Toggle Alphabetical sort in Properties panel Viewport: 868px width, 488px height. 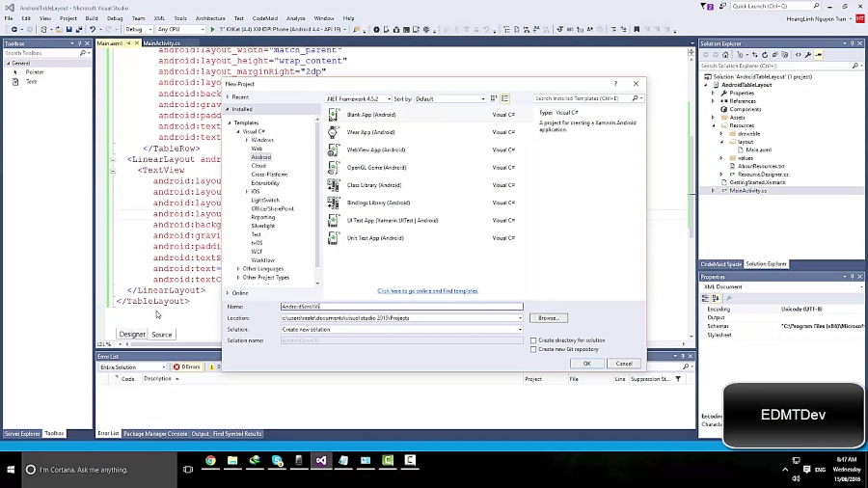[716, 298]
